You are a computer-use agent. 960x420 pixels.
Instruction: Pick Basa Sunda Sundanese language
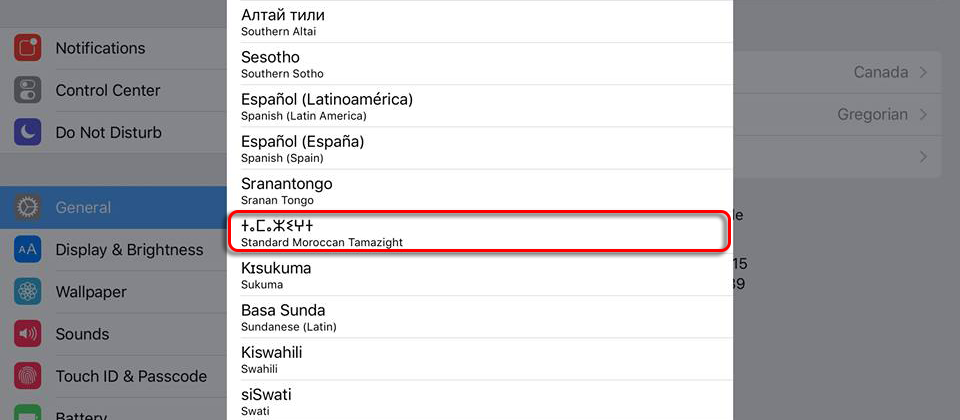click(479, 317)
